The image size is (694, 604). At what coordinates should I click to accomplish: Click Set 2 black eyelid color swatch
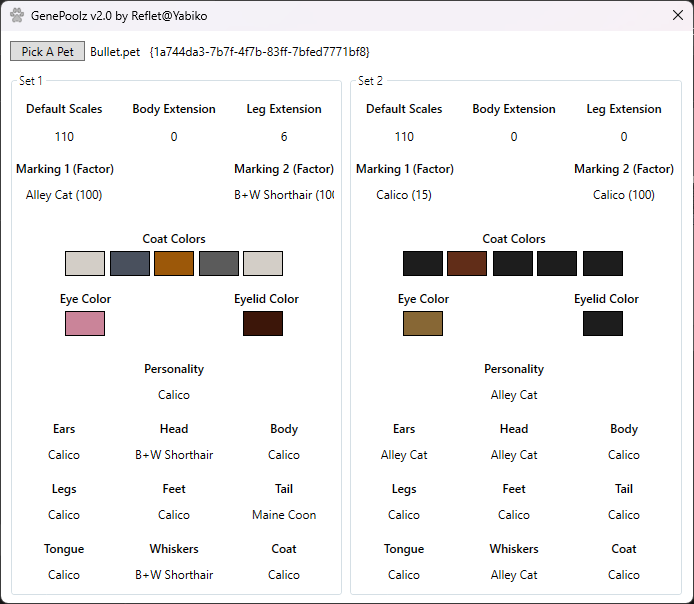[603, 323]
